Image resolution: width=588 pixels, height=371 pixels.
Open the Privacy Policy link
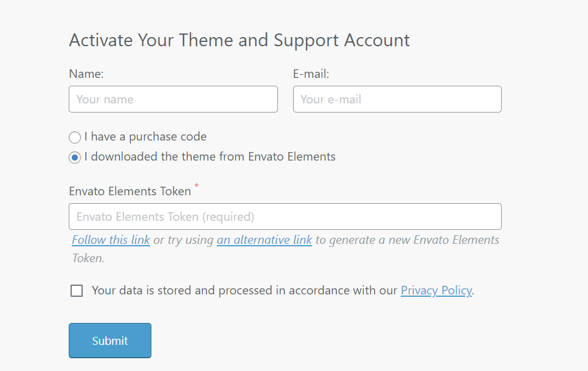(x=436, y=290)
